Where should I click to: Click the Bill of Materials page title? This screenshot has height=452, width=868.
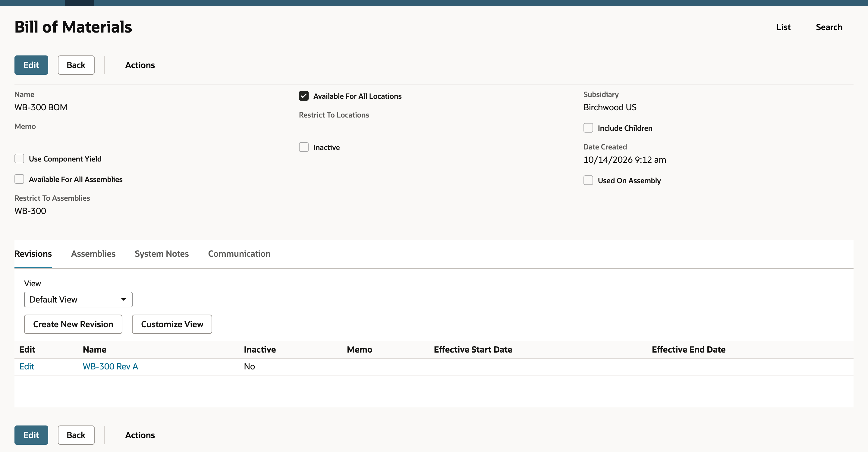point(73,27)
